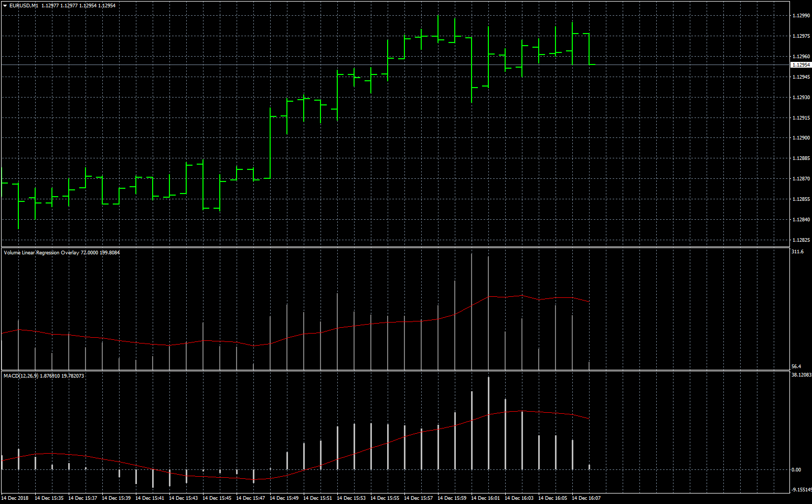Image resolution: width=812 pixels, height=504 pixels.
Task: Click the 14 Dec 15:41 time label
Action: [x=149, y=498]
